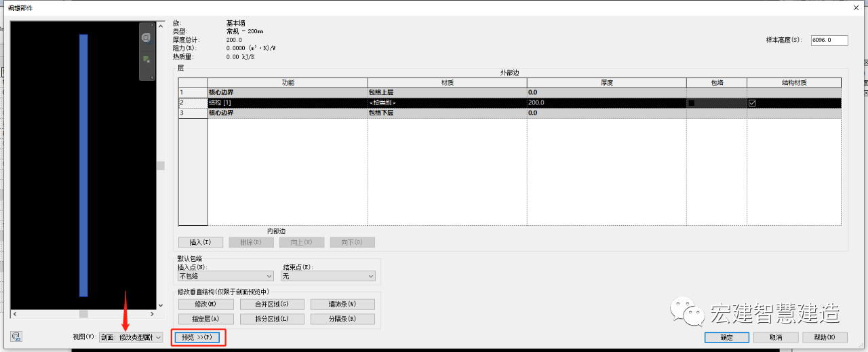868x352 pixels.
Task: Confirm with the 确定 button
Action: (726, 337)
